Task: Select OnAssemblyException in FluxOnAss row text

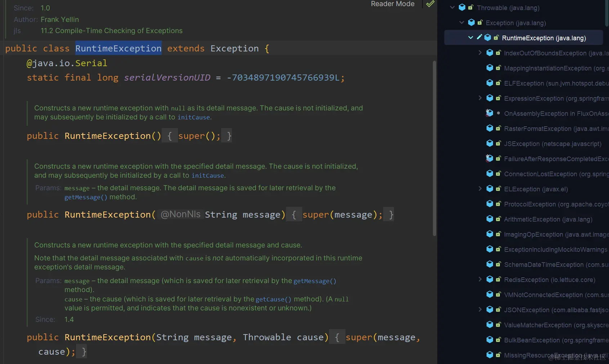Action: point(556,113)
